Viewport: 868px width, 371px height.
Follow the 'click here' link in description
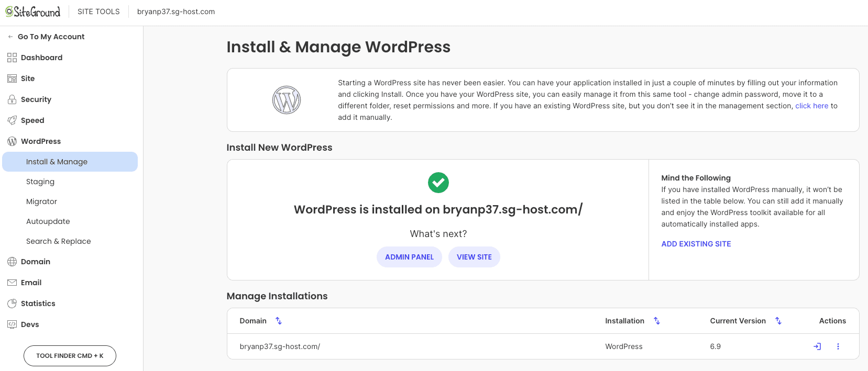[x=812, y=106]
